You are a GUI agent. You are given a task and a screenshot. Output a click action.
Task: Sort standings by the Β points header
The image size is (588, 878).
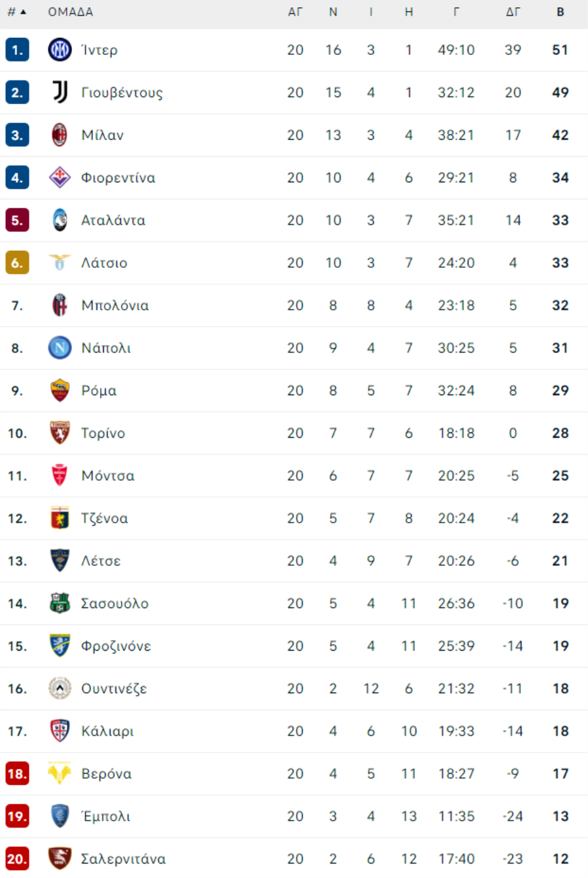pyautogui.click(x=561, y=12)
